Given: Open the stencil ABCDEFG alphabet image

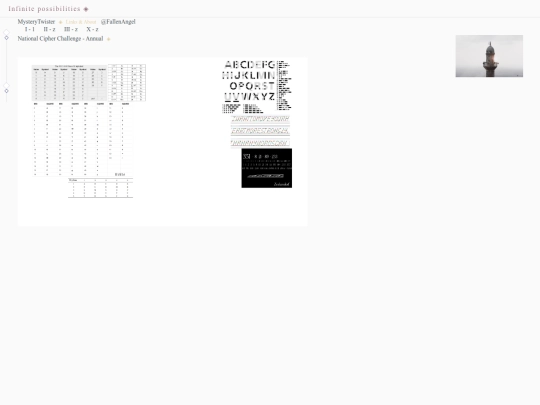Looking at the screenshot, I should tap(257, 87).
